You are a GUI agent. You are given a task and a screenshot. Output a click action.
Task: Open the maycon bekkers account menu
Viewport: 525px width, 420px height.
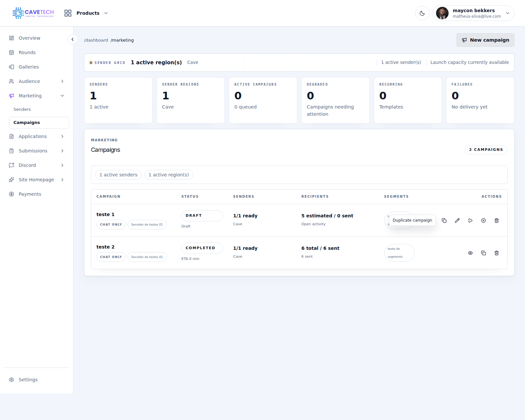pos(473,13)
